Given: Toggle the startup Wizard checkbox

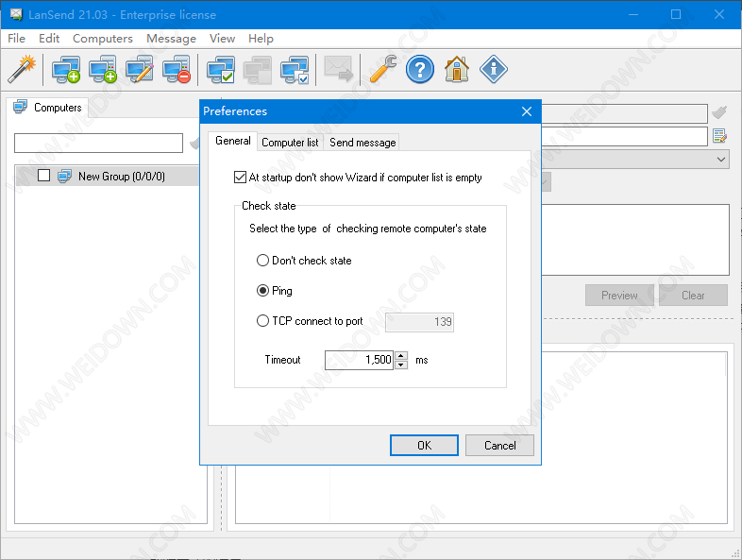Looking at the screenshot, I should 240,178.
